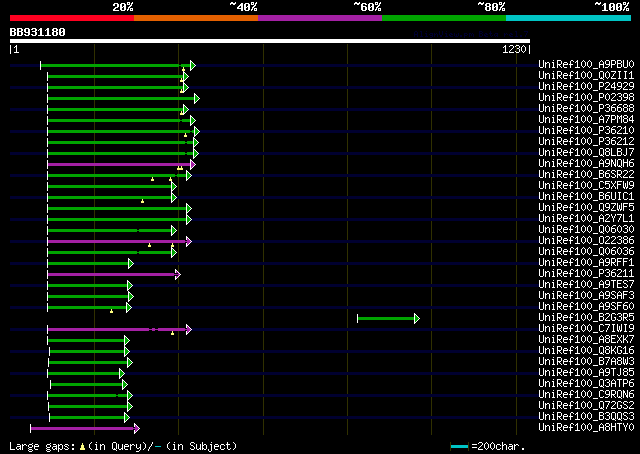This screenshot has height=454, width=640.
Task: Click the cyan ~100% identity legend segment
Action: 569,18
